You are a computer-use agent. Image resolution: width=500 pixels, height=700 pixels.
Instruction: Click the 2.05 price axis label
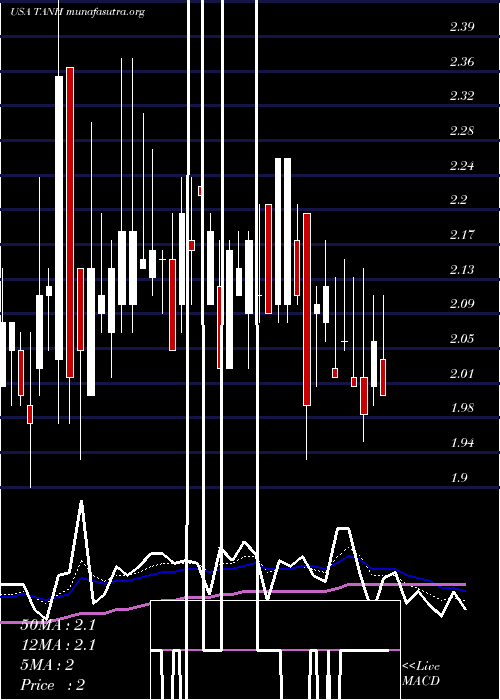(462, 339)
